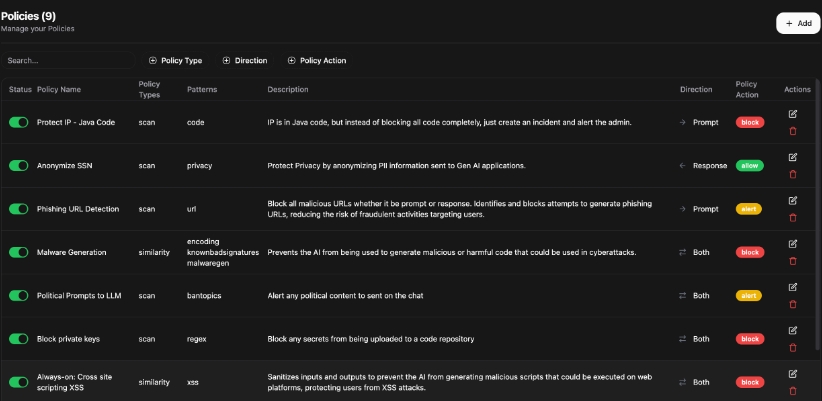Turn off the Malware Generation policy
The width and height of the screenshot is (822, 401).
point(19,252)
